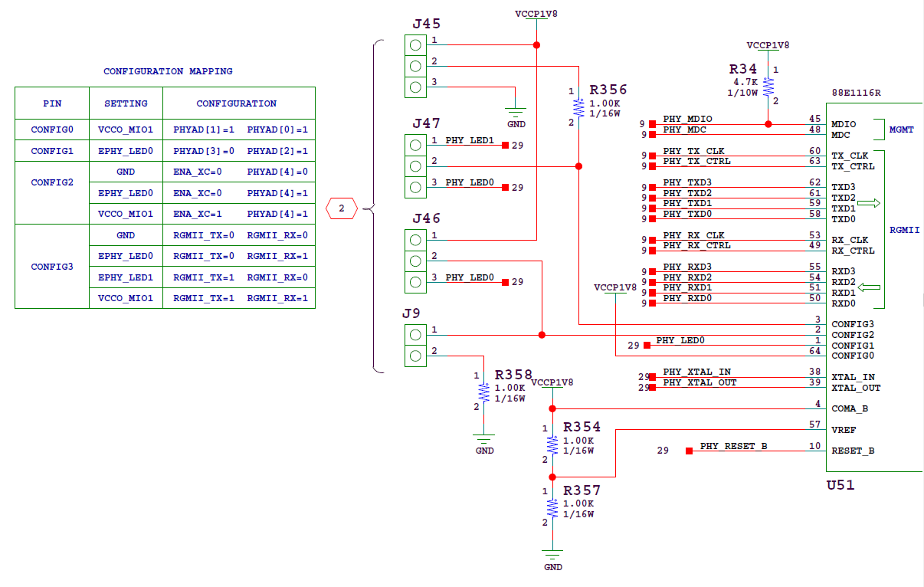Viewport: 924px width, 587px height.
Task: Select the hexagon marker labeled 2
Action: point(342,208)
